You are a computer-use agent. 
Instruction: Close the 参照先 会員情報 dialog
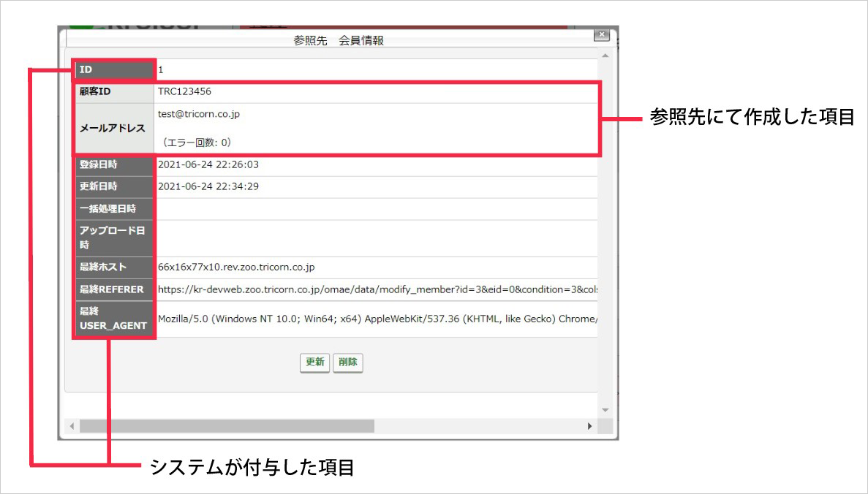pyautogui.click(x=602, y=35)
